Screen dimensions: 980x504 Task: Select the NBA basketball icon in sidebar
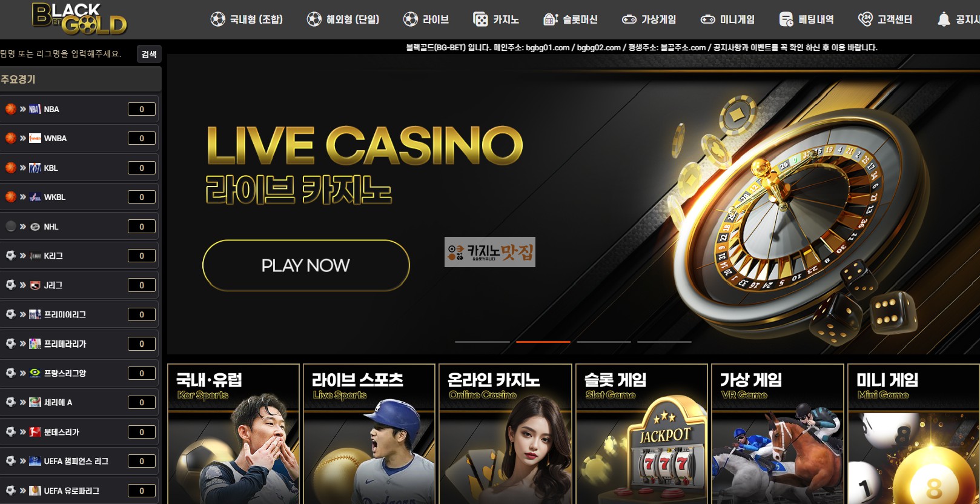pyautogui.click(x=11, y=109)
